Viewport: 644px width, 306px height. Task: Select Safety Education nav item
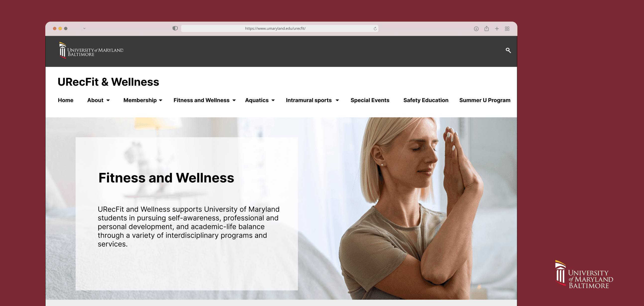426,100
